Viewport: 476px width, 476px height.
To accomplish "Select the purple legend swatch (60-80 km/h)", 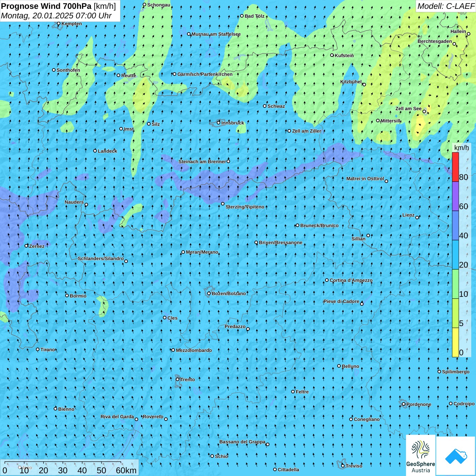I will (455, 197).
